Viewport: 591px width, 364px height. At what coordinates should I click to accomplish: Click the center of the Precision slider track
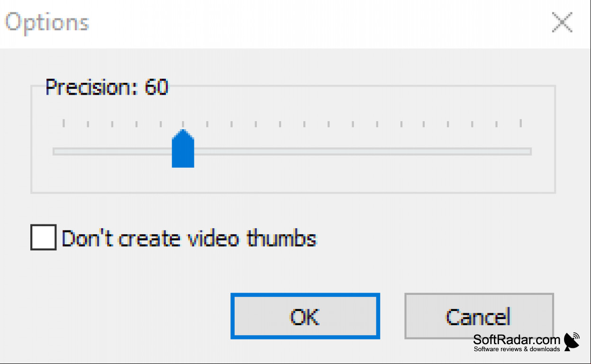(x=292, y=151)
